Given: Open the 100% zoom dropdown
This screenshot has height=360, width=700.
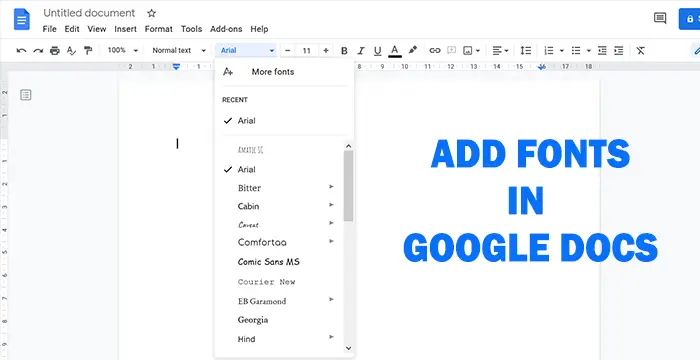Looking at the screenshot, I should coord(123,50).
